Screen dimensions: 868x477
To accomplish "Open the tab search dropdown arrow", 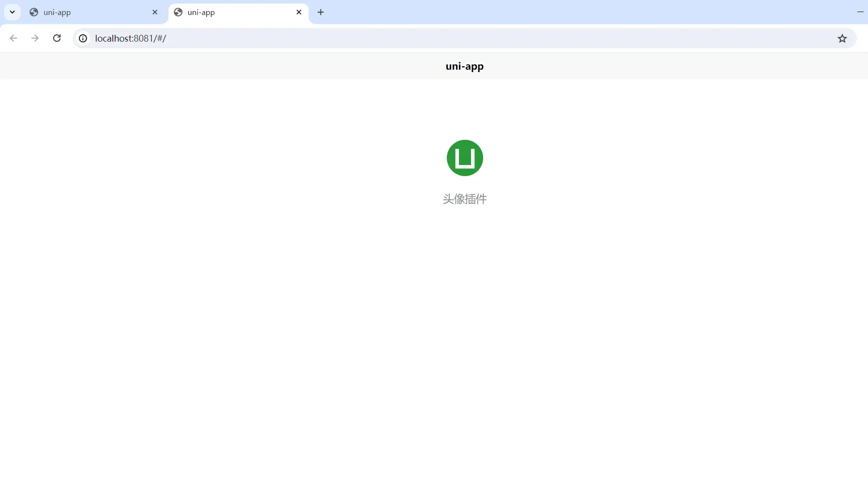I will click(x=13, y=12).
